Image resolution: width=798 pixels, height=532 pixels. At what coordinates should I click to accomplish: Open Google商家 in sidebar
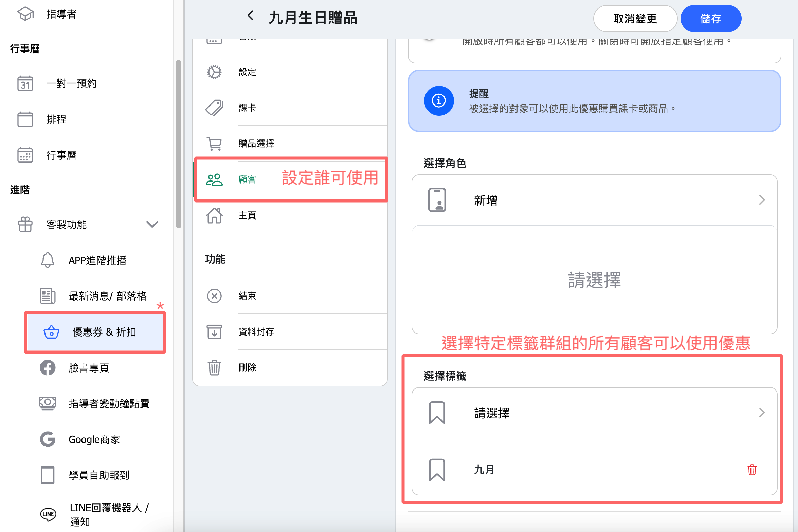[94, 440]
